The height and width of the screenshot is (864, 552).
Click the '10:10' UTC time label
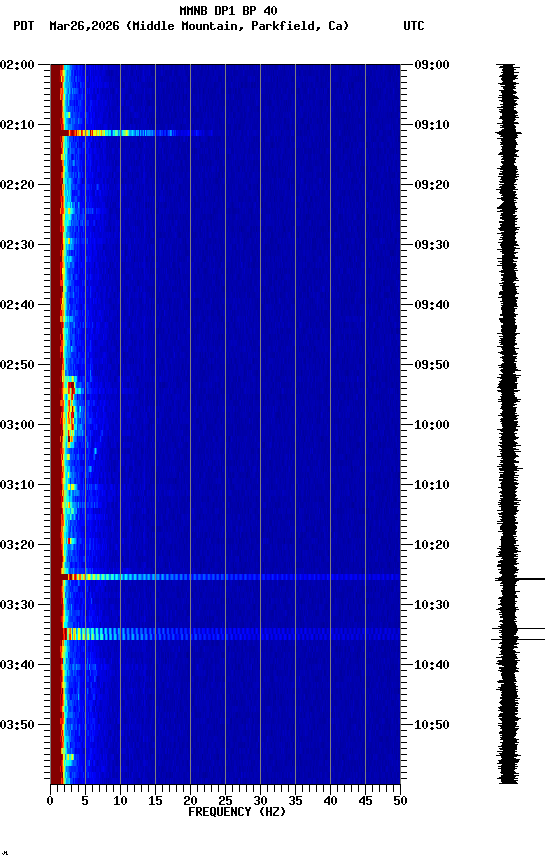tap(432, 485)
